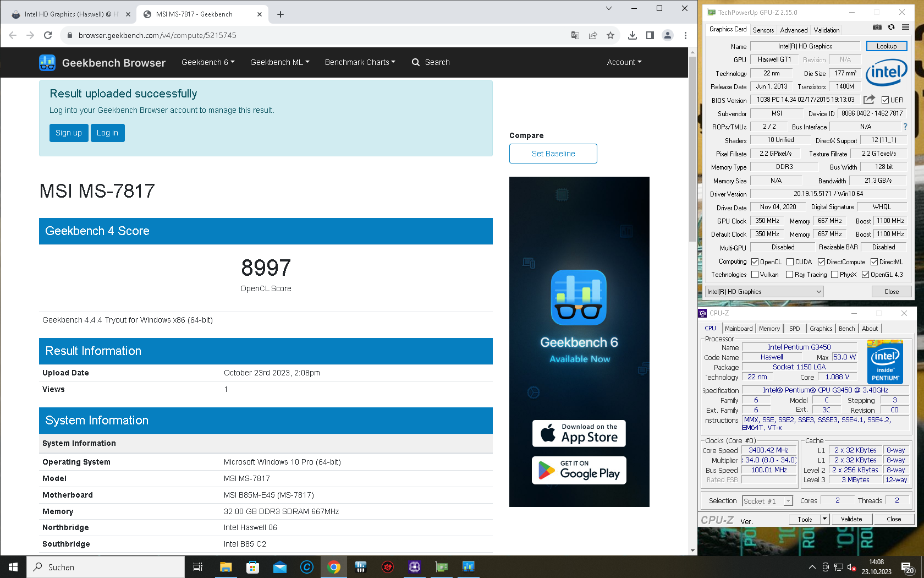This screenshot has height=578, width=924.
Task: Switch to CPU-Z Mainboard tab
Action: click(739, 329)
